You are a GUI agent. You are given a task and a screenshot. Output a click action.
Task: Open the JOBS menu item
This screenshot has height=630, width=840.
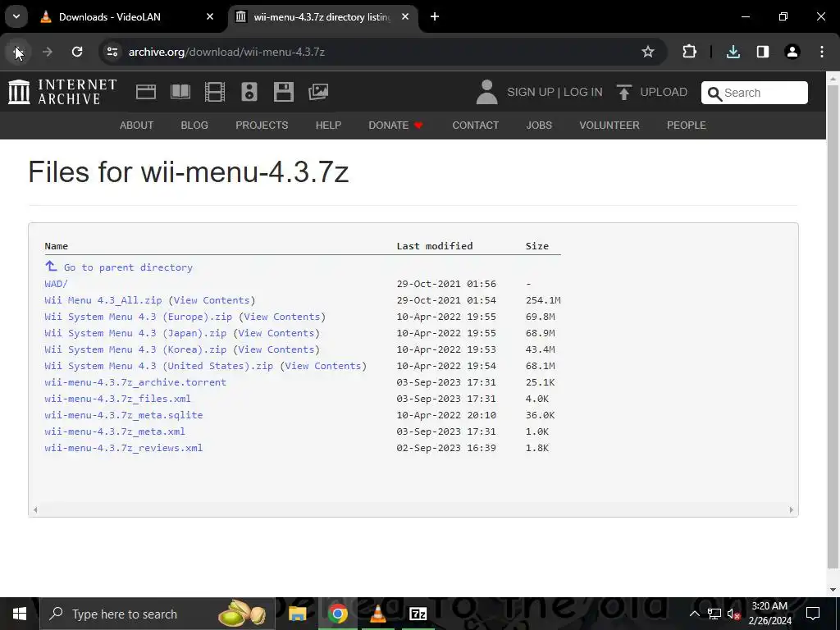(x=539, y=126)
